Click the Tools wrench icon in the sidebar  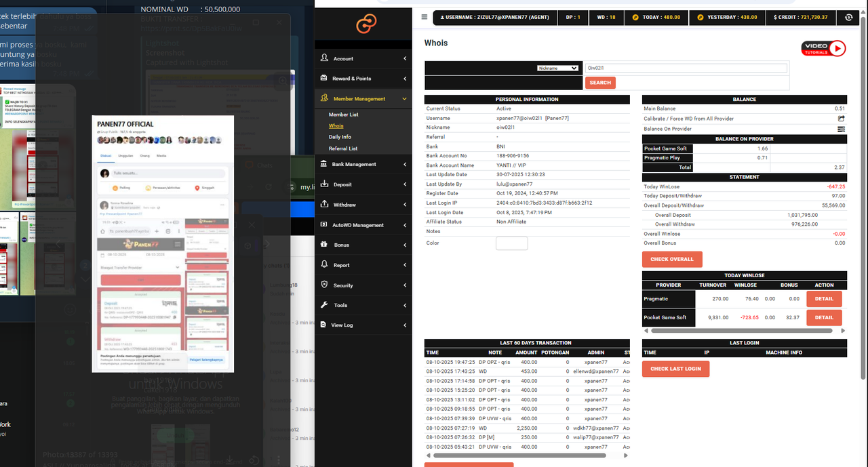[x=325, y=305]
